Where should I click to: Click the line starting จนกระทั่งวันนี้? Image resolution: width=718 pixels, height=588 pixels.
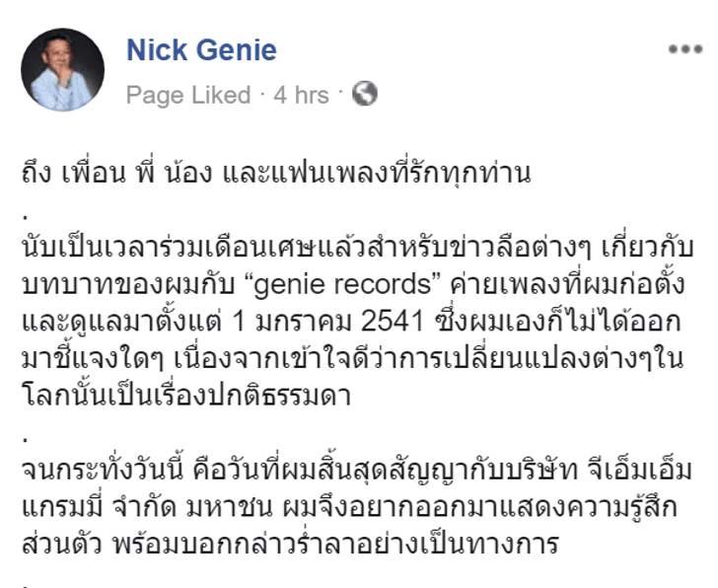(357, 471)
